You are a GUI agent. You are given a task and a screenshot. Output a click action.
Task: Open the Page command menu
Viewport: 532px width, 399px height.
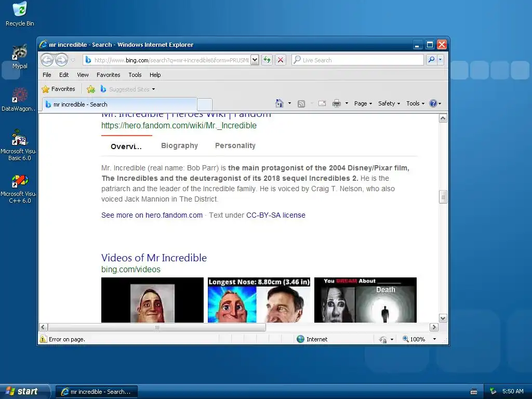coord(363,103)
